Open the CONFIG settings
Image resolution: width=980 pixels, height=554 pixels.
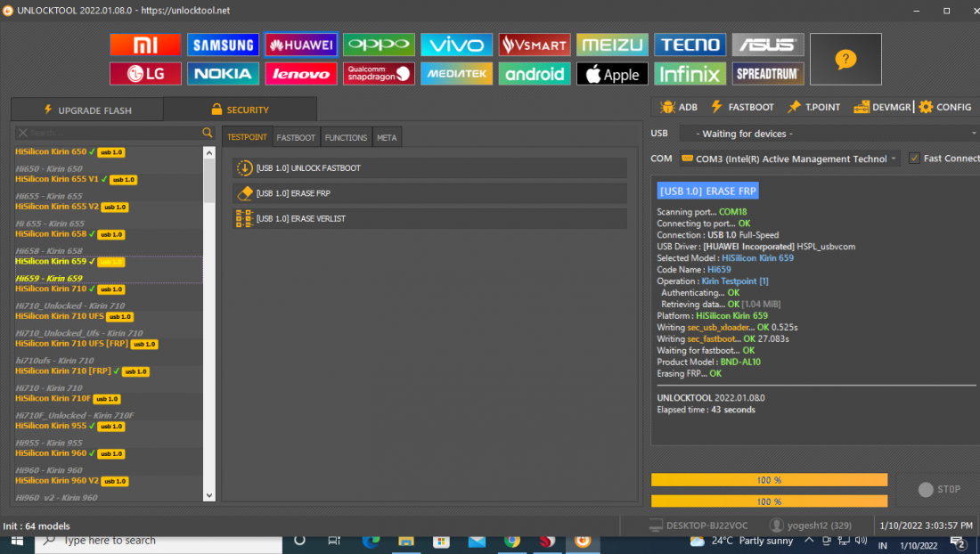[x=945, y=108]
